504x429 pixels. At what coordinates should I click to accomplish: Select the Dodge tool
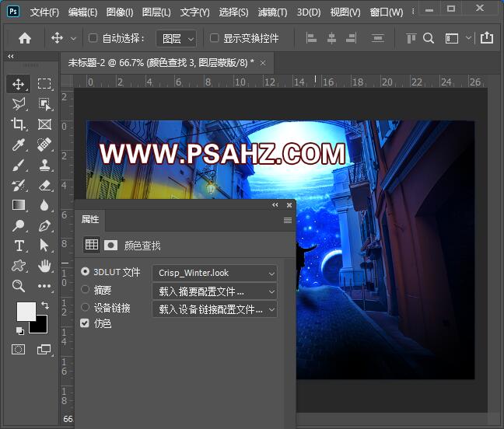tap(19, 225)
